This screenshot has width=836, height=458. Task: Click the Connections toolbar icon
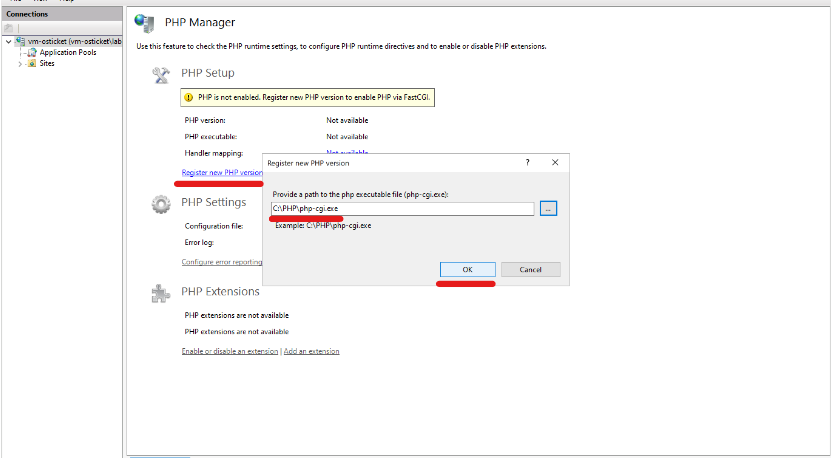pyautogui.click(x=9, y=28)
